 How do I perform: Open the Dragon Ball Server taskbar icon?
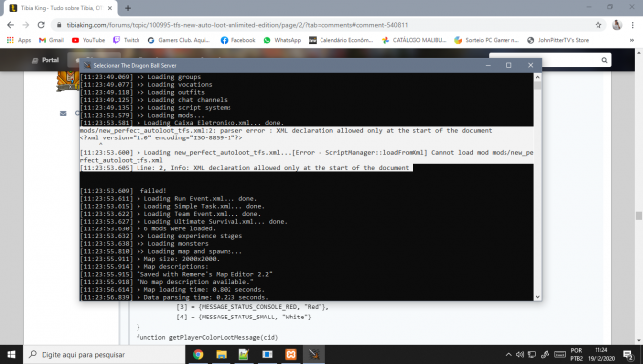314,354
